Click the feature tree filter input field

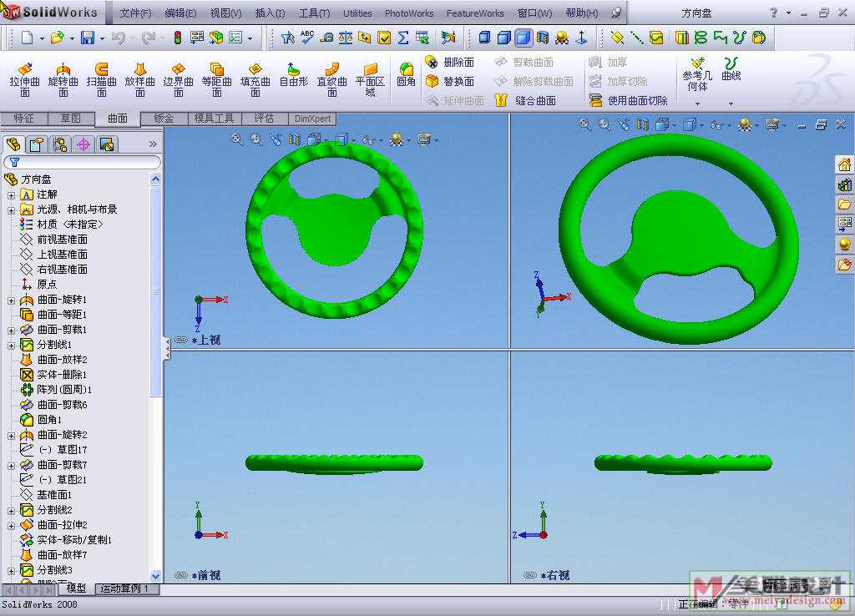[x=83, y=163]
